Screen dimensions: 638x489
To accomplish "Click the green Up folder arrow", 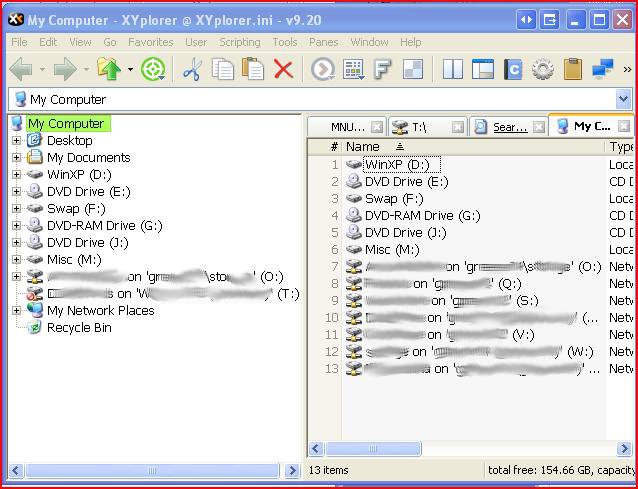I will pos(109,69).
